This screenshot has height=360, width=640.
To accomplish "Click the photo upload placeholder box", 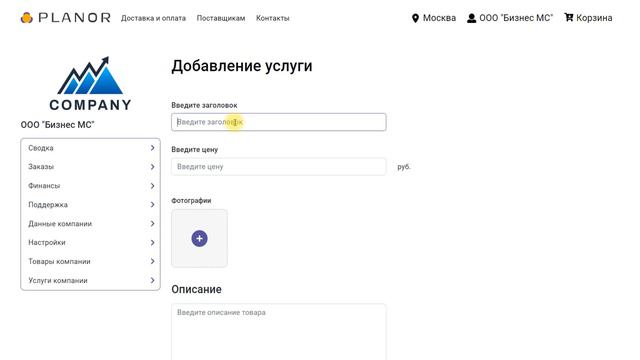I will (x=199, y=238).
